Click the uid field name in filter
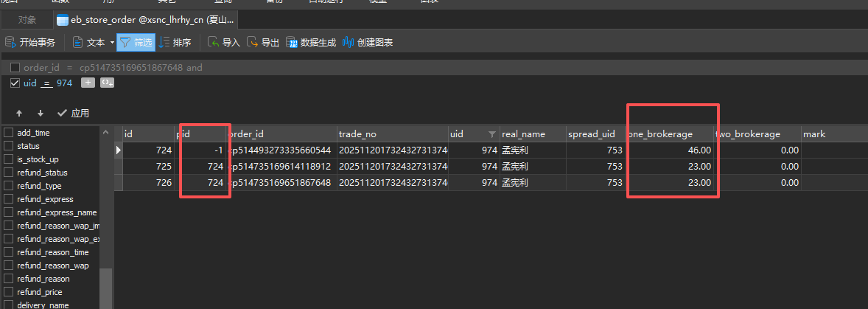The image size is (868, 309). [x=30, y=83]
